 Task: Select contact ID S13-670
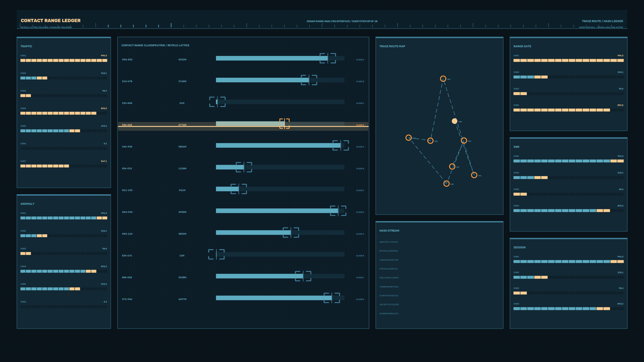click(127, 81)
